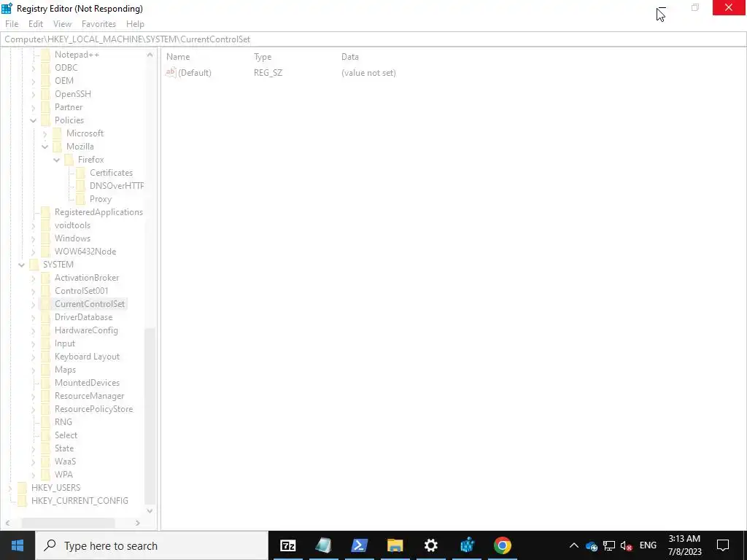Open the Windows Start menu

pyautogui.click(x=18, y=545)
